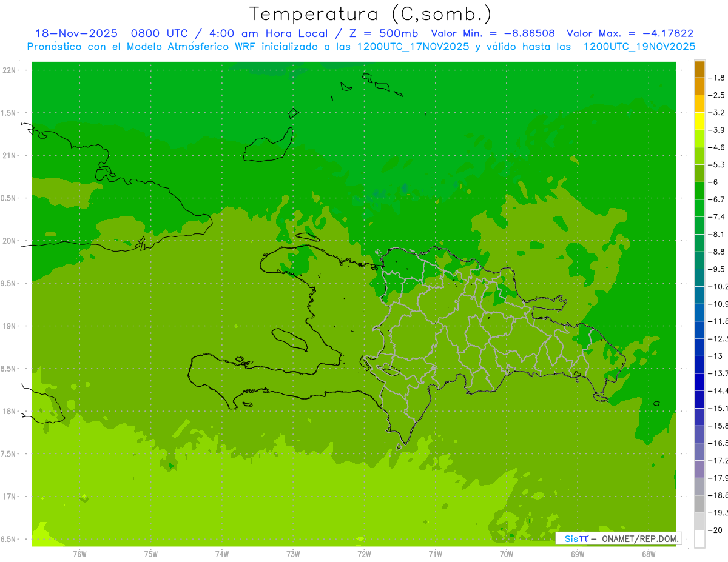Click the '-9.5' legend value
The width and height of the screenshot is (728, 562).
point(717,269)
